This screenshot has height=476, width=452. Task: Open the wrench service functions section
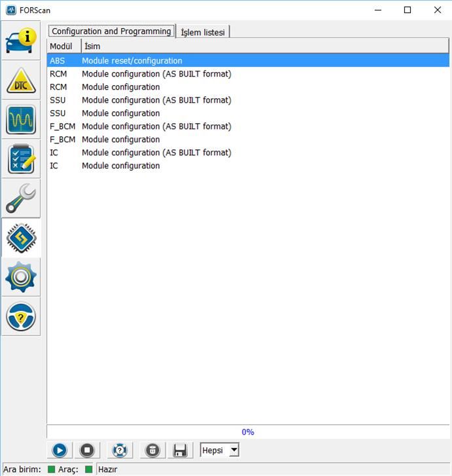(x=21, y=198)
